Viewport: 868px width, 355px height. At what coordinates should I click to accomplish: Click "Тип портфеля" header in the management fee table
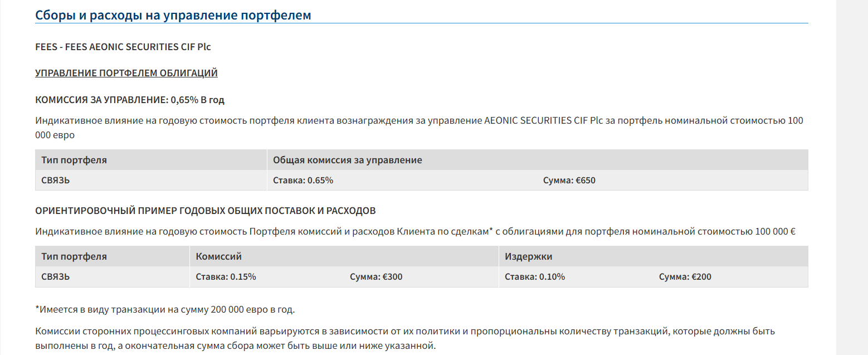click(x=74, y=160)
